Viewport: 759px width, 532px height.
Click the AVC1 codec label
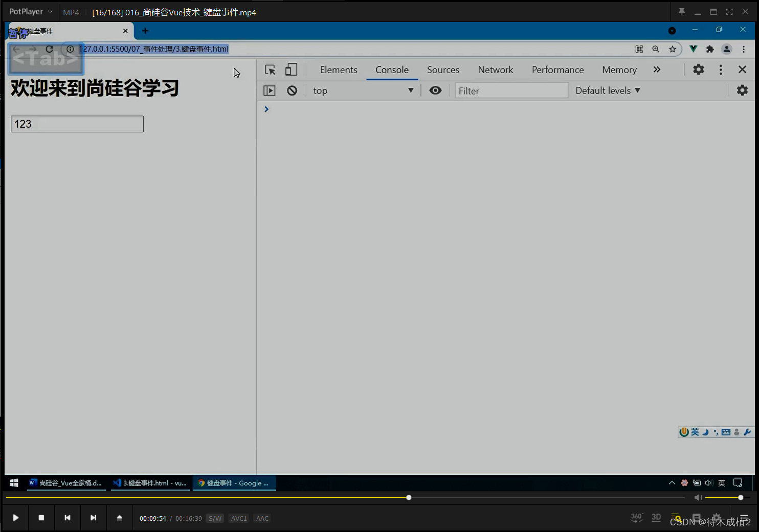click(x=239, y=518)
